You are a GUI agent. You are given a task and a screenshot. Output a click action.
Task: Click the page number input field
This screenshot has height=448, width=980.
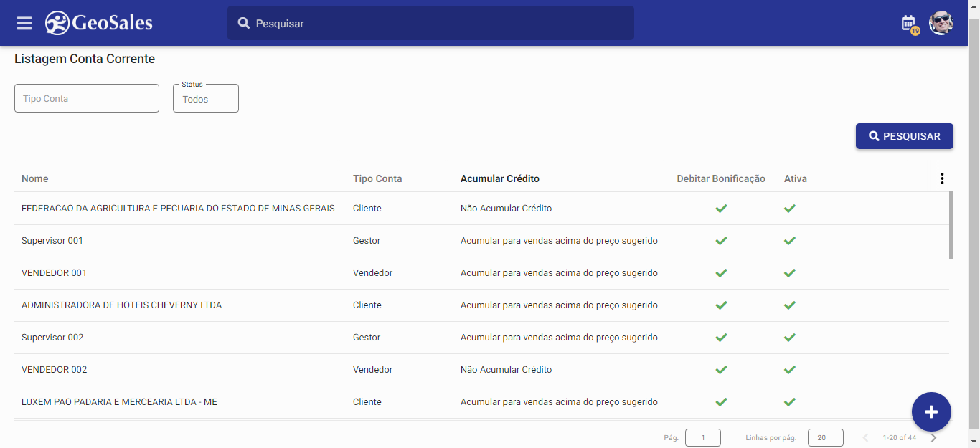point(703,437)
